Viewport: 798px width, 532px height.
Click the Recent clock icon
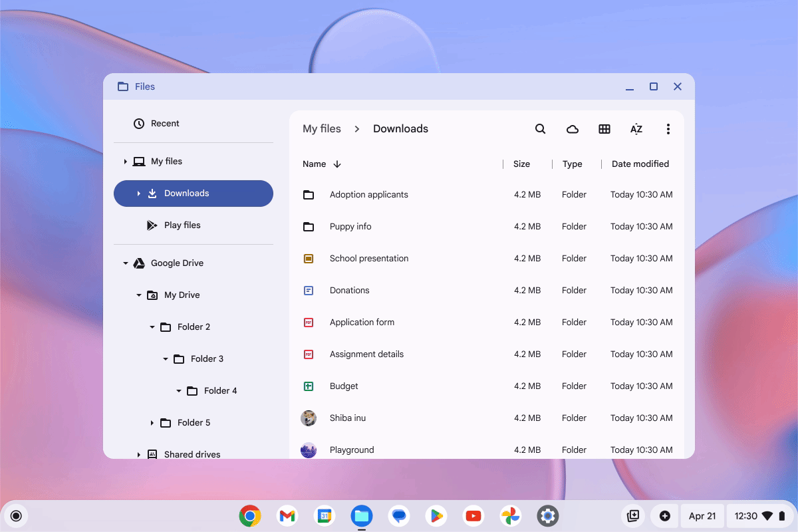[x=138, y=124]
